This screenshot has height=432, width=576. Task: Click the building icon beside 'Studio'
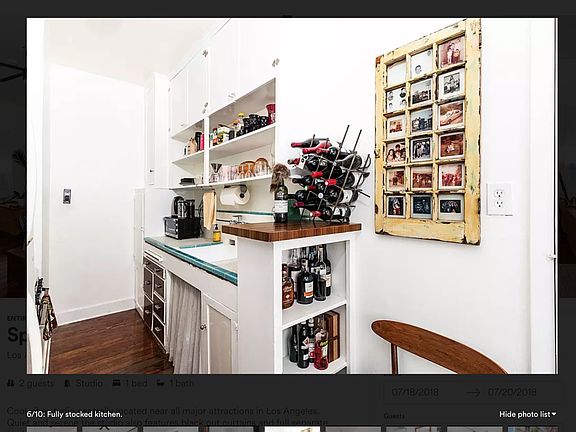tap(68, 384)
